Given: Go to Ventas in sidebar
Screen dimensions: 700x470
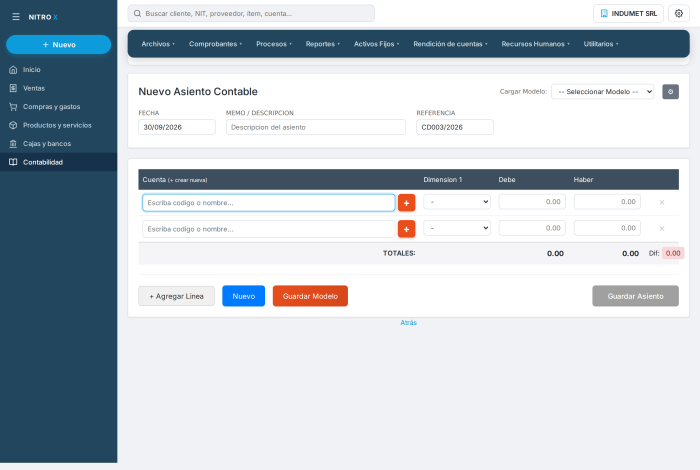Looking at the screenshot, I should tap(58, 88).
